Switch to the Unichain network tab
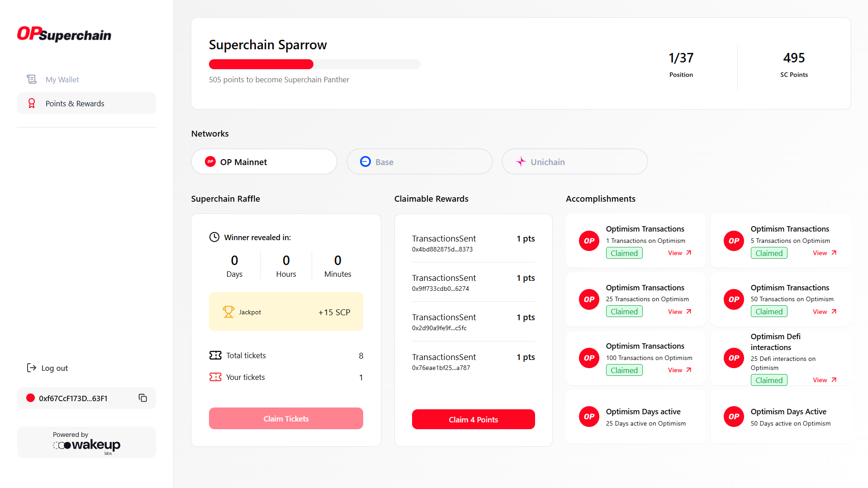Image resolution: width=868 pixels, height=488 pixels. 574,161
